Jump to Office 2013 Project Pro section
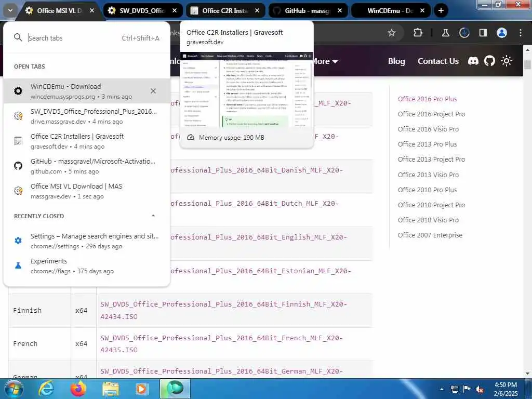The height and width of the screenshot is (399, 532). pyautogui.click(x=431, y=159)
